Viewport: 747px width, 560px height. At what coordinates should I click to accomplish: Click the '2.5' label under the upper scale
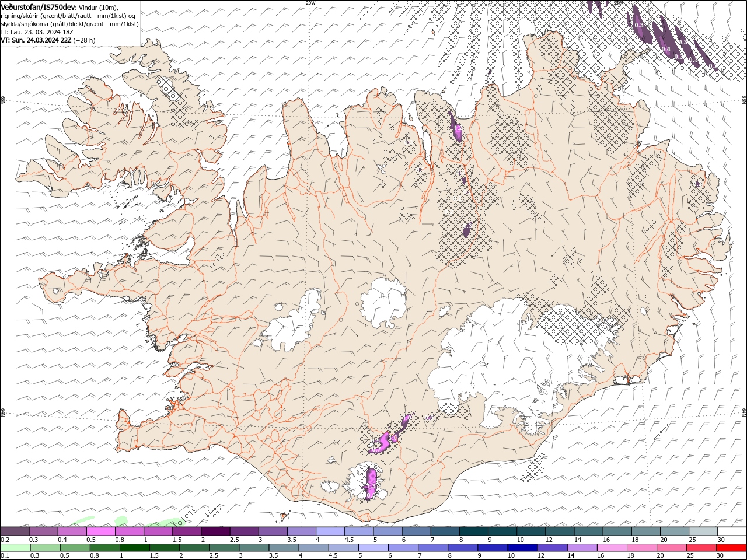234,540
